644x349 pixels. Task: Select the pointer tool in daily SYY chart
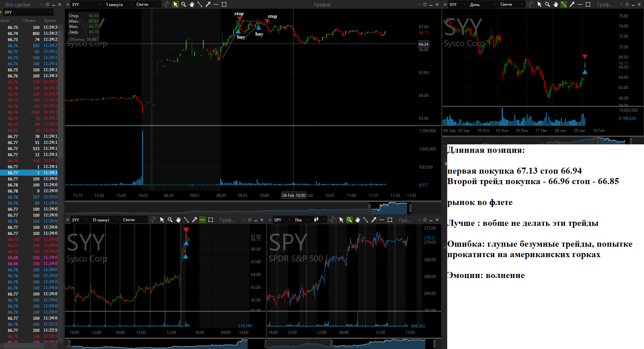tap(540, 4)
